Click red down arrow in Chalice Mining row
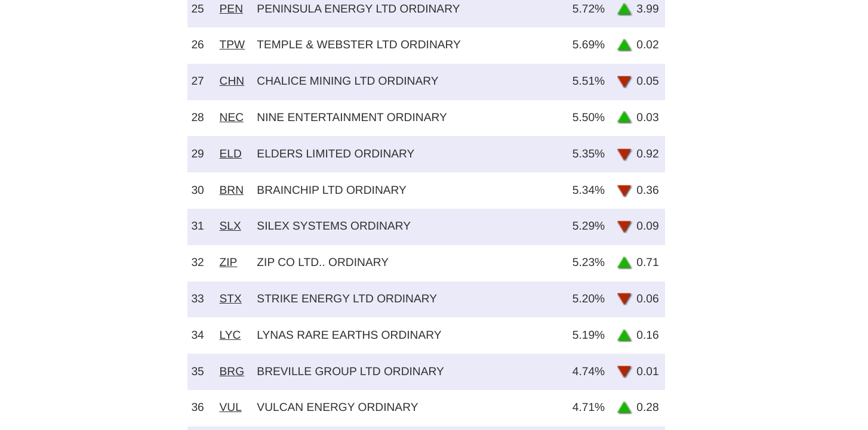This screenshot has width=868, height=430. pos(624,82)
